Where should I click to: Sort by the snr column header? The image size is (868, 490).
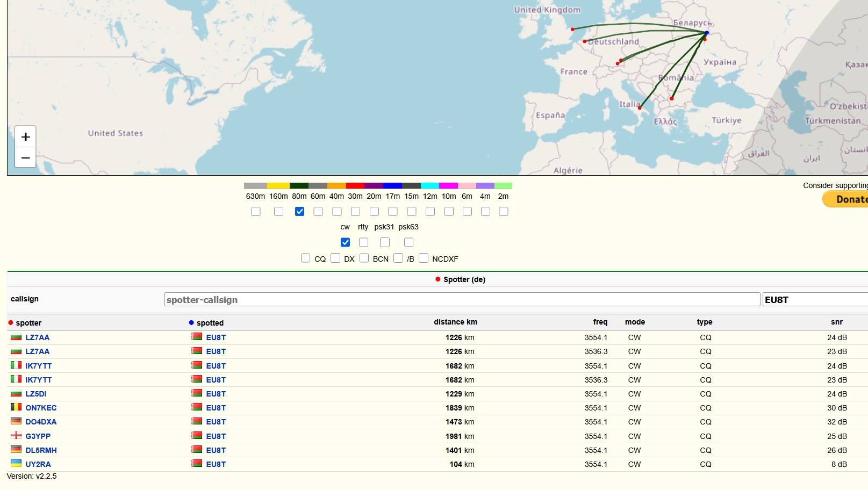pyautogui.click(x=836, y=322)
